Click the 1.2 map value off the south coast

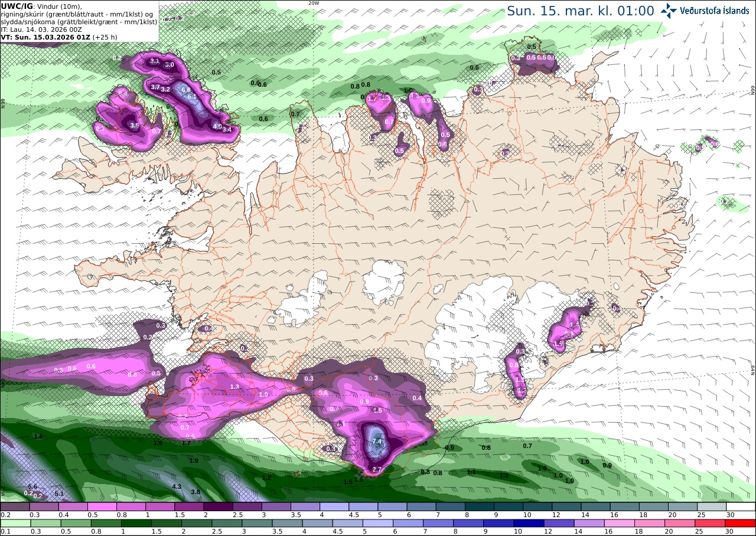(266, 478)
